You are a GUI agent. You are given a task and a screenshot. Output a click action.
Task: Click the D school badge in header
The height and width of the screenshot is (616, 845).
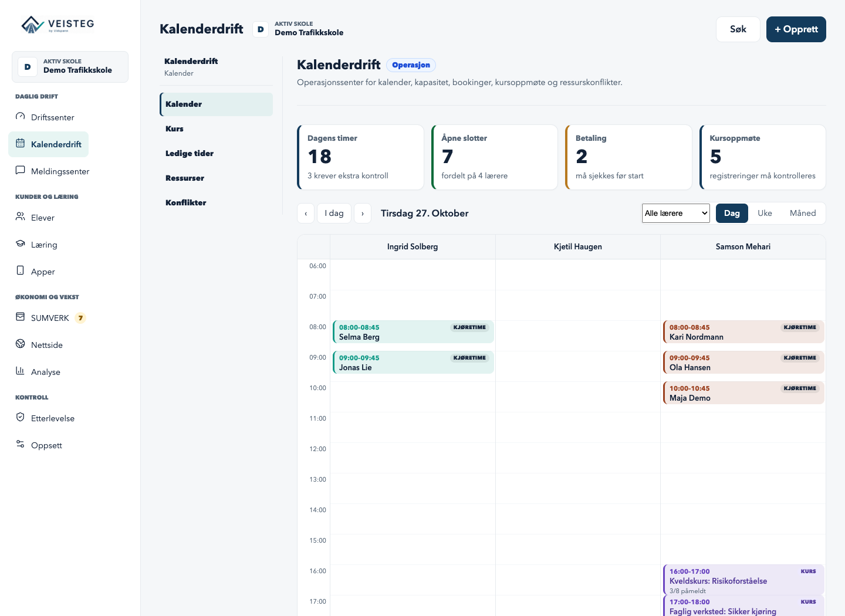(261, 29)
